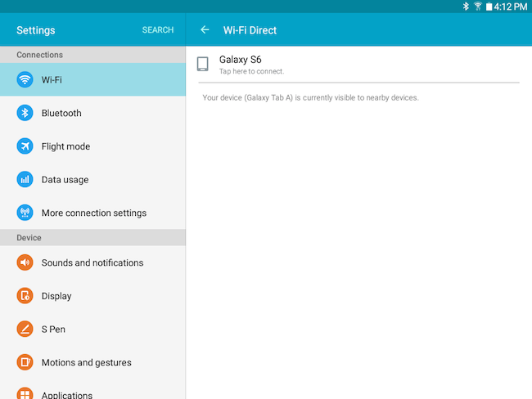Tap the Galaxy S6 device icon

pos(202,64)
